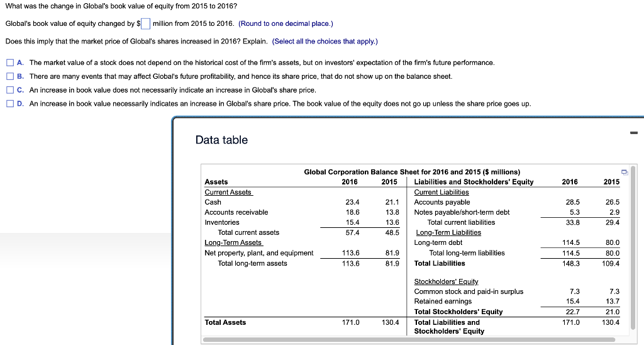Click the book value change answer box

146,24
